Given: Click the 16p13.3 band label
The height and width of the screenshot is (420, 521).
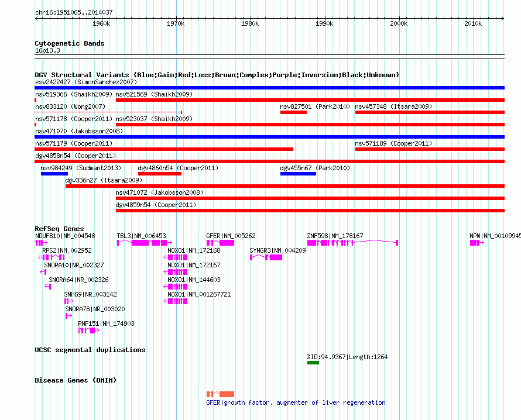Looking at the screenshot, I should click(47, 50).
